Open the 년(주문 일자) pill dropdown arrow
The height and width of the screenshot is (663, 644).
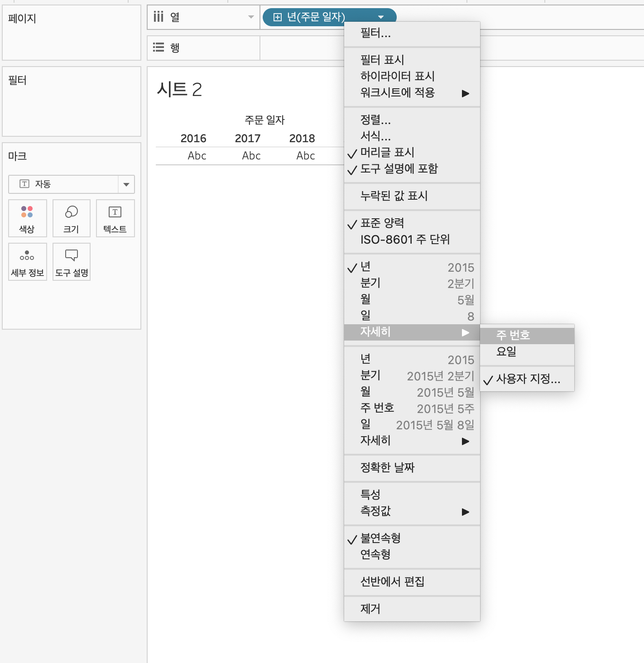(x=381, y=17)
